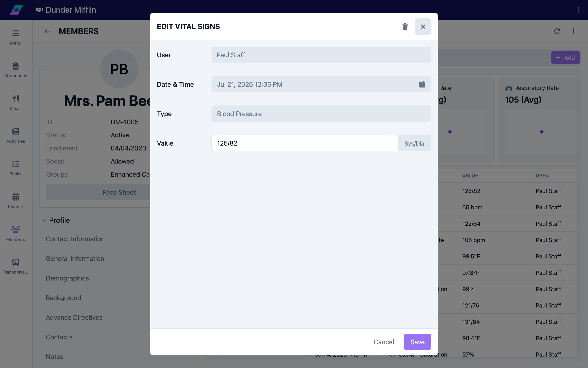Open Notes section

tap(55, 357)
